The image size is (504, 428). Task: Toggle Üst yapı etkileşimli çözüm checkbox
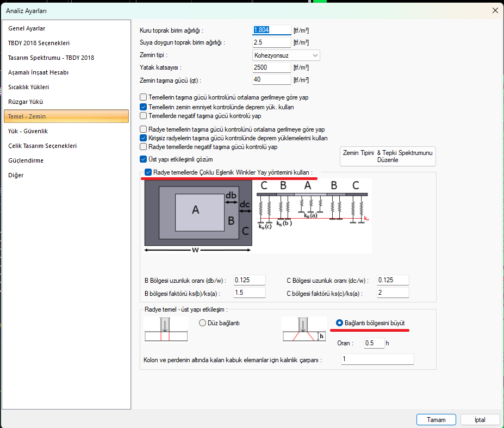pyautogui.click(x=144, y=159)
